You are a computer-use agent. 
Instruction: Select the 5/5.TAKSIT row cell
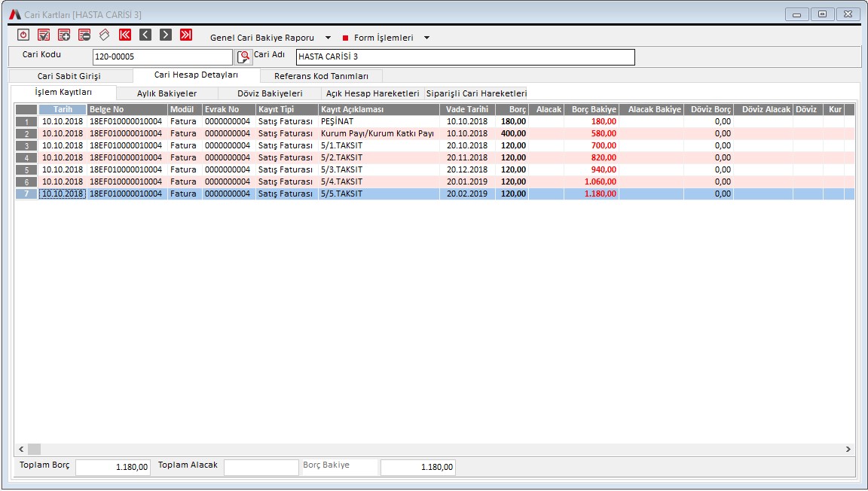click(379, 194)
